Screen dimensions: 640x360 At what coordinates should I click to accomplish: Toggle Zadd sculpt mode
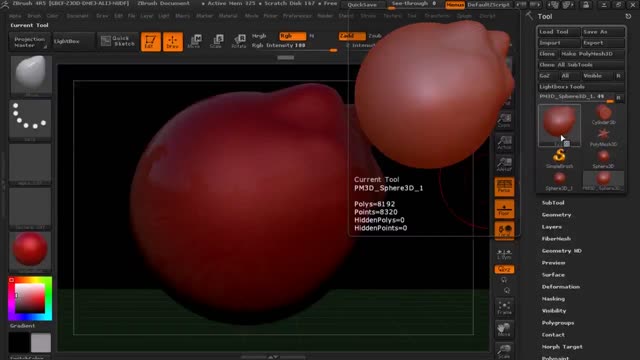pos(351,36)
